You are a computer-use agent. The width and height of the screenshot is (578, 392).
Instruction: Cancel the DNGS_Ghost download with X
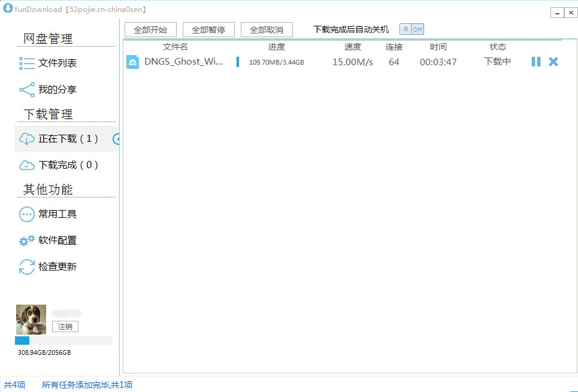[553, 62]
